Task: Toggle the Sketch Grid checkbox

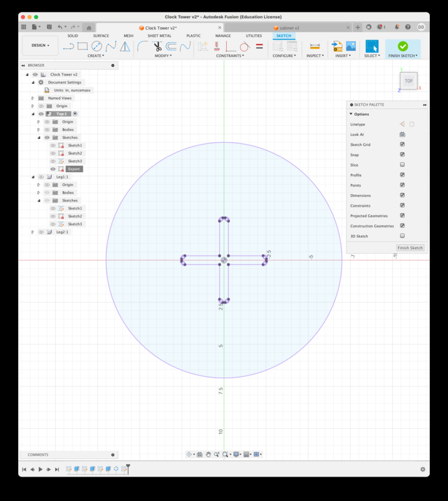Action: 402,145
